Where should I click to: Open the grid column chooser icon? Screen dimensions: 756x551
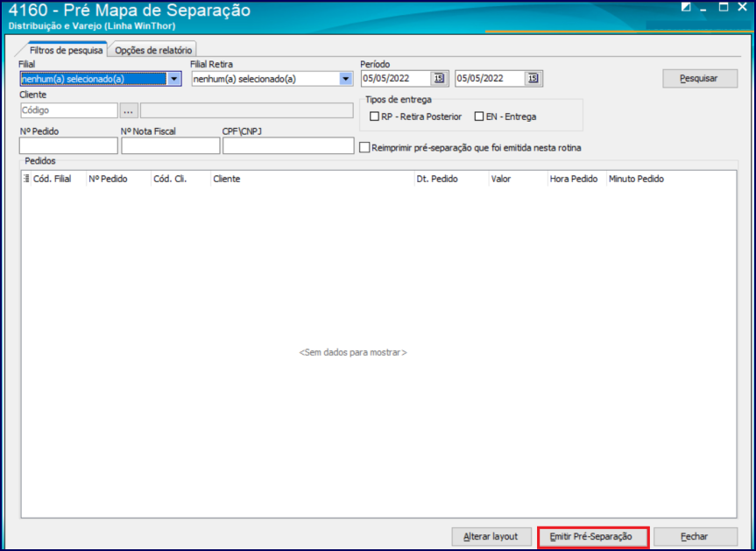coord(26,179)
